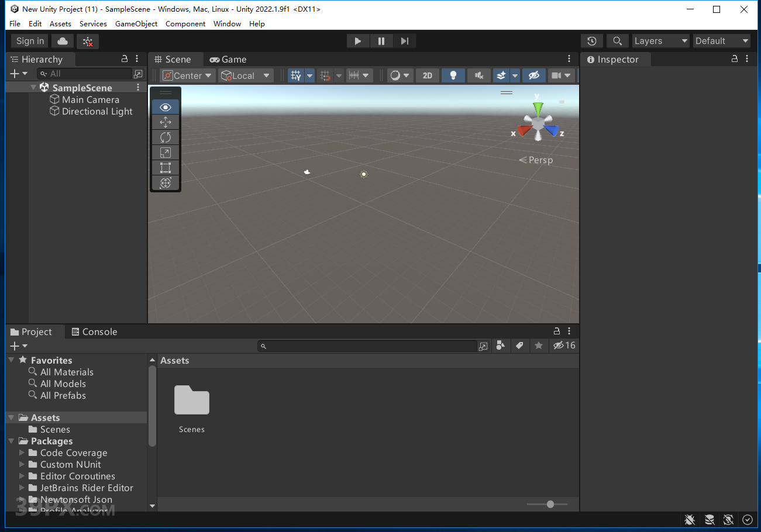Select the Transform tool in scene overlay

(166, 183)
